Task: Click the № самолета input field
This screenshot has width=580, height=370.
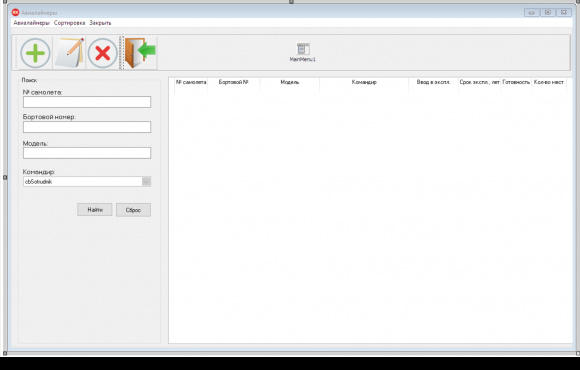Action: (x=87, y=102)
